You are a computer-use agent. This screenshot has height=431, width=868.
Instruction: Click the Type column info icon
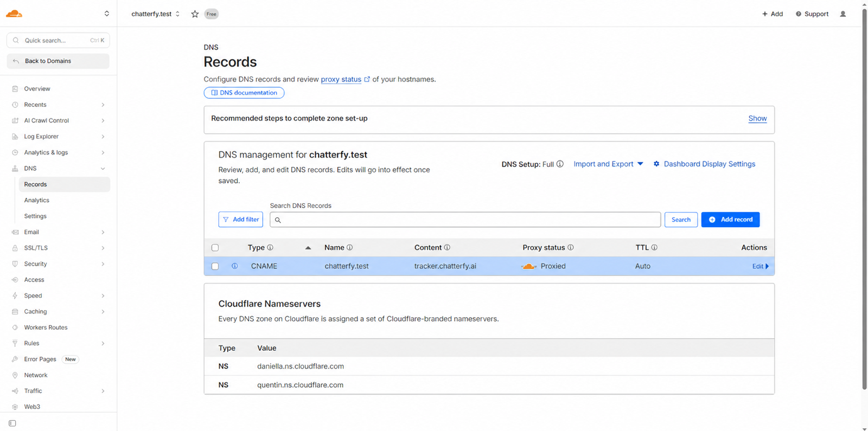coord(270,247)
